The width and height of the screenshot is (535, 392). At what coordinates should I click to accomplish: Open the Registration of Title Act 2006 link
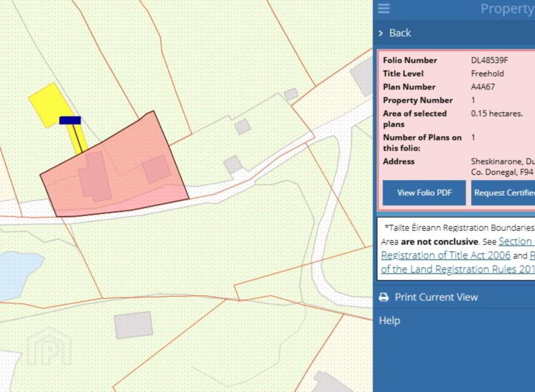point(446,255)
